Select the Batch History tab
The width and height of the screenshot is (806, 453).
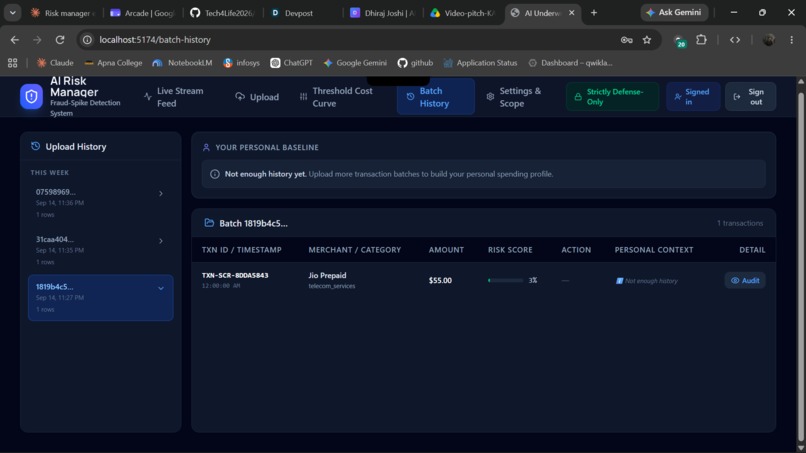coord(435,97)
